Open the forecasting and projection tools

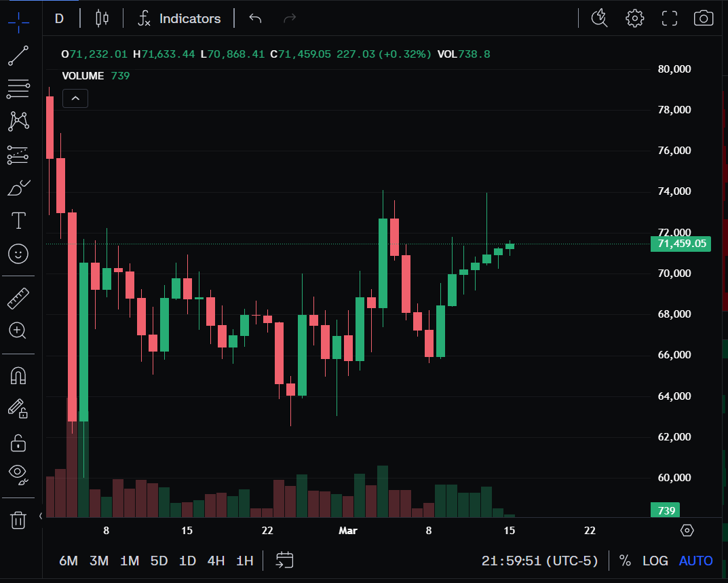click(18, 155)
